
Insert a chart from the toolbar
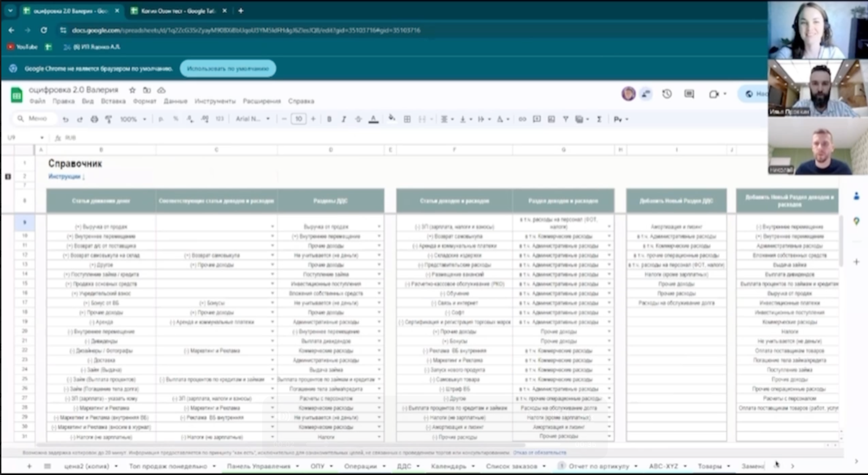tap(551, 119)
